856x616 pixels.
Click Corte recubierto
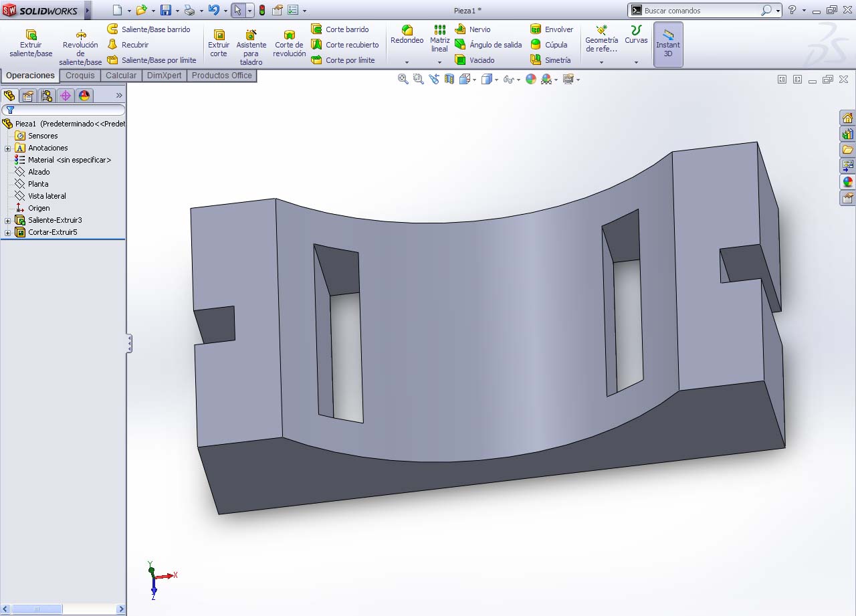345,45
